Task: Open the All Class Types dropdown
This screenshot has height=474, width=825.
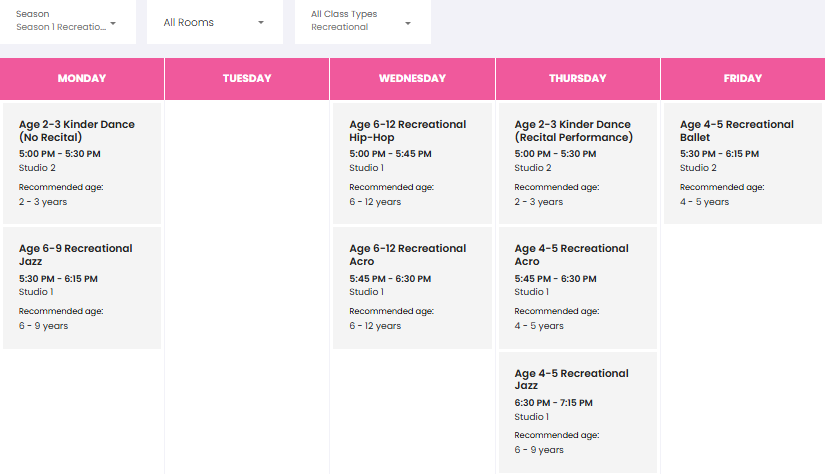Action: click(x=363, y=22)
